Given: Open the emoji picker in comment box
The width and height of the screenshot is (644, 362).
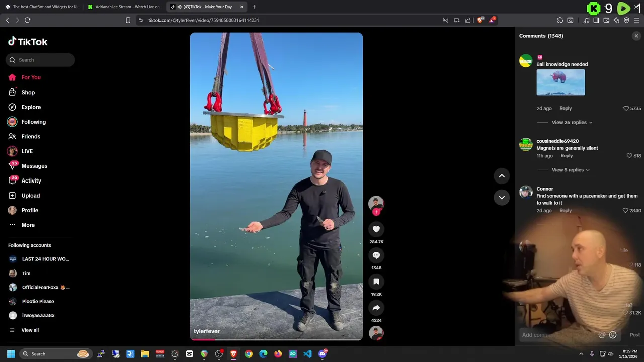Looking at the screenshot, I should pos(613,335).
